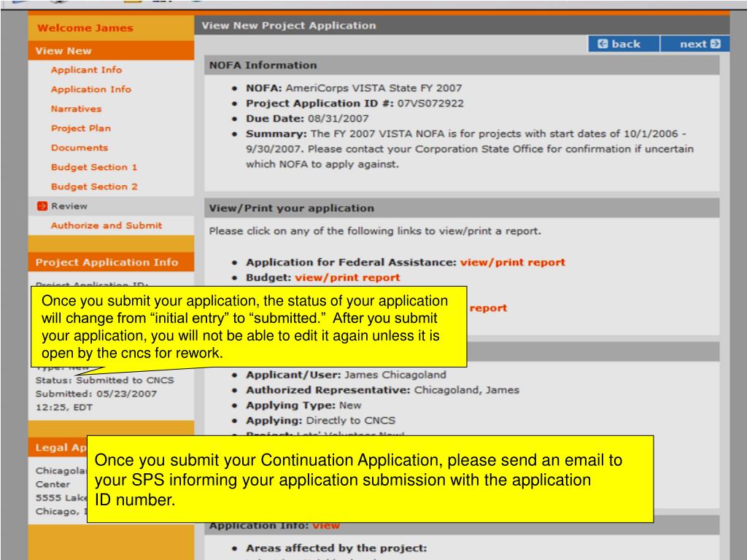747x560 pixels.
Task: Click the NOFA Information section header
Action: click(x=462, y=65)
